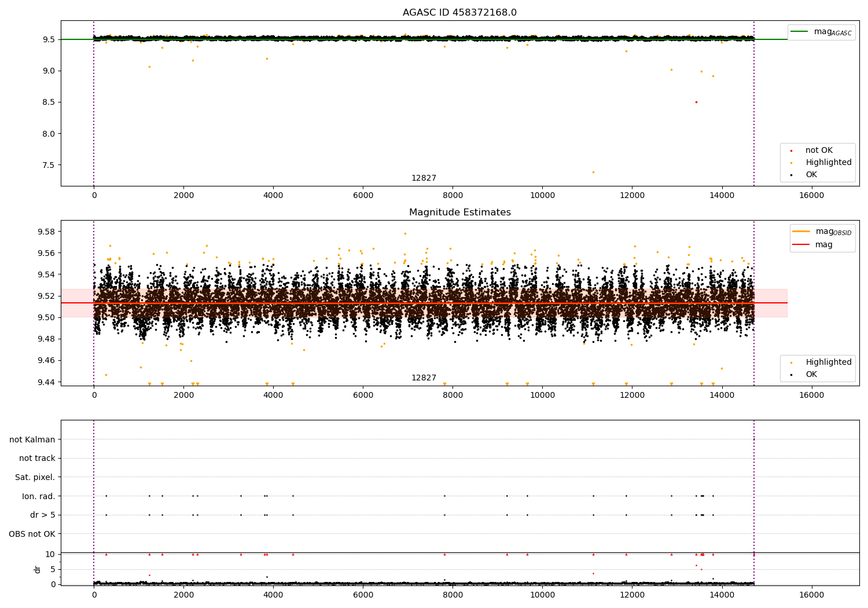Select the green mag AGASC legend line sample
This screenshot has width=868, height=608.
pyautogui.click(x=800, y=32)
